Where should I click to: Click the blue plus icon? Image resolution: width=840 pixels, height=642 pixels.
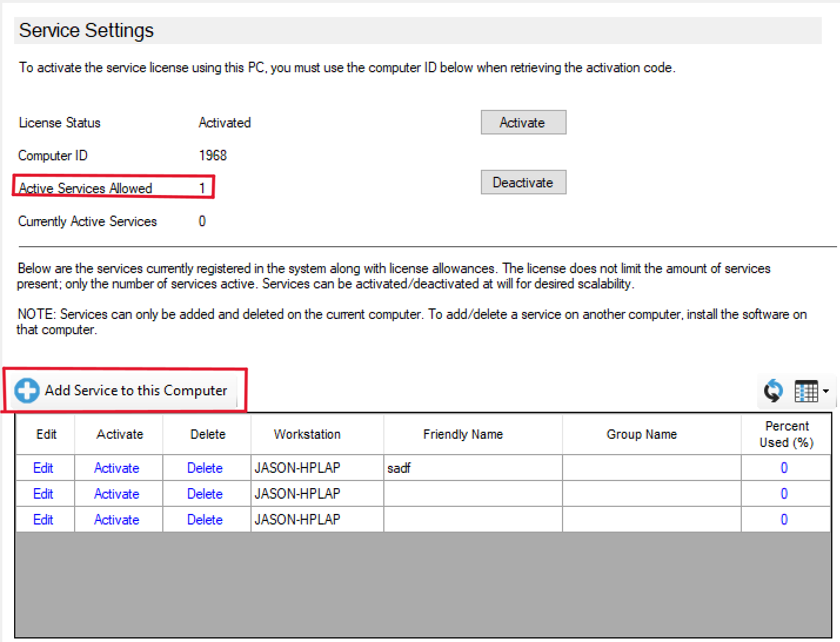pyautogui.click(x=27, y=391)
